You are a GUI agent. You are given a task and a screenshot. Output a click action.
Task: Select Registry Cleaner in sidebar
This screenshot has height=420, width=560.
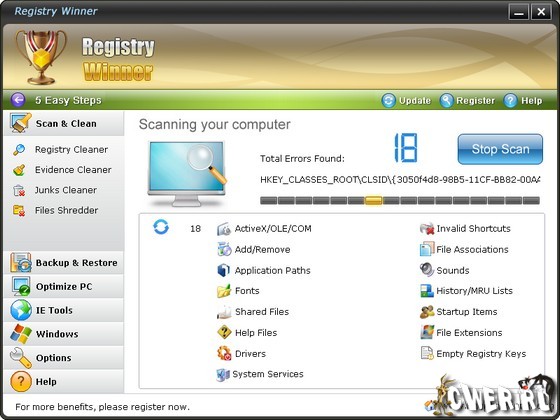pyautogui.click(x=71, y=150)
